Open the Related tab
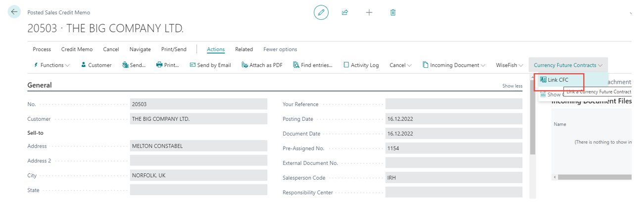This screenshot has width=644, height=206. (244, 49)
